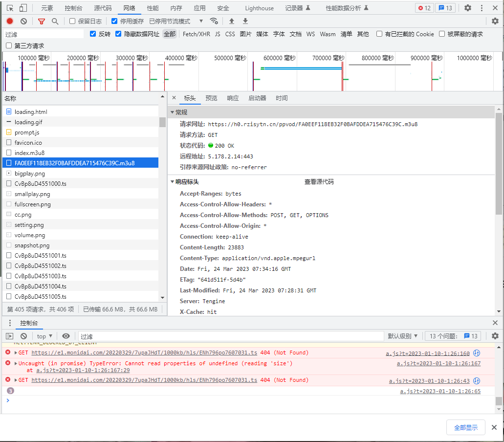Image resolution: width=504 pixels, height=442 pixels.
Task: Open network search magnifier icon
Action: click(55, 21)
